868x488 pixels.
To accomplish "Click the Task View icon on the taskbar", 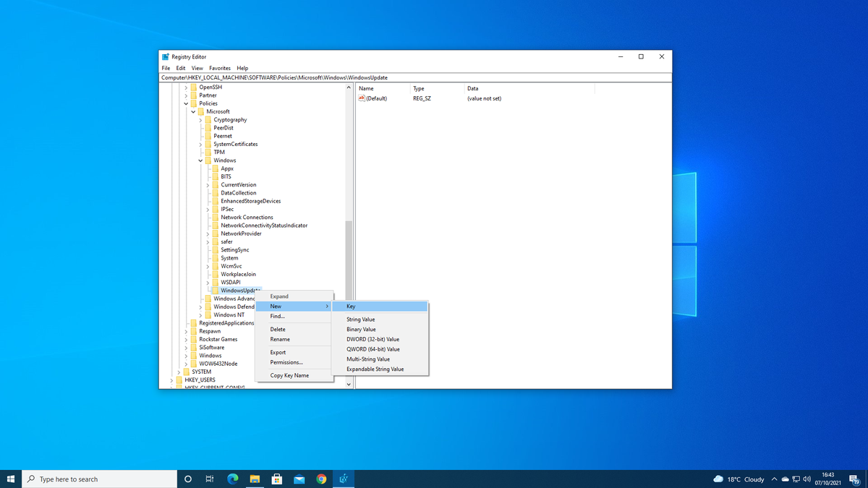I will [209, 479].
